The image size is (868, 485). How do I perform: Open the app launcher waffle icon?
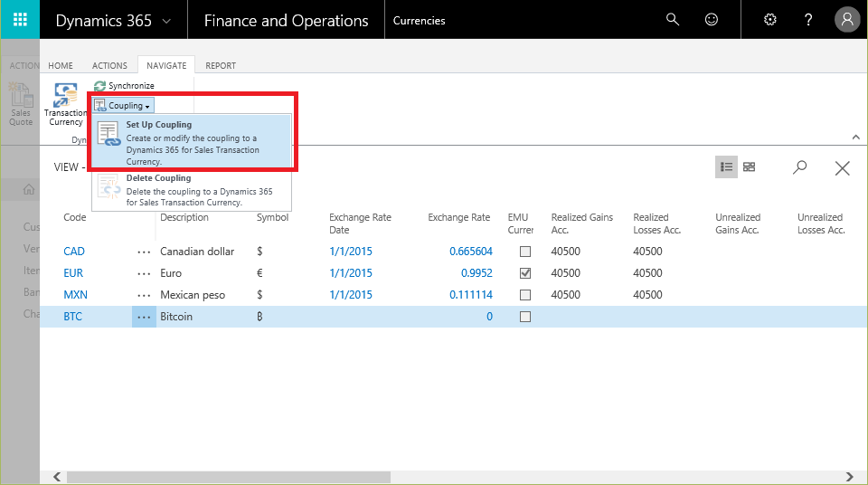[20, 20]
